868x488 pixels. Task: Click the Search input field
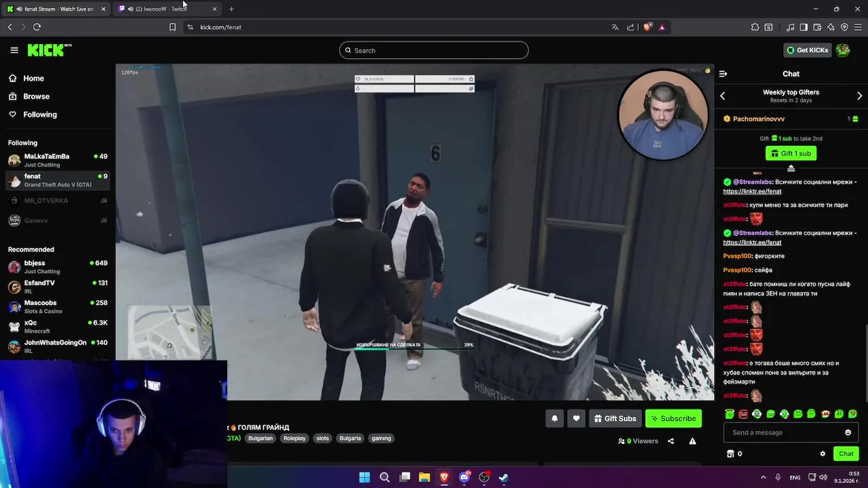(x=434, y=50)
